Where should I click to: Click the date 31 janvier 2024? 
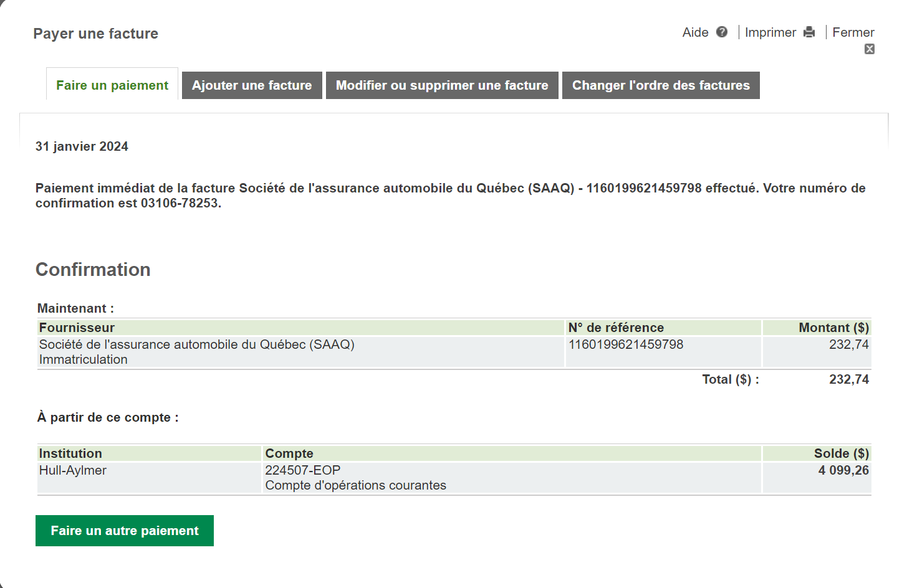point(82,146)
